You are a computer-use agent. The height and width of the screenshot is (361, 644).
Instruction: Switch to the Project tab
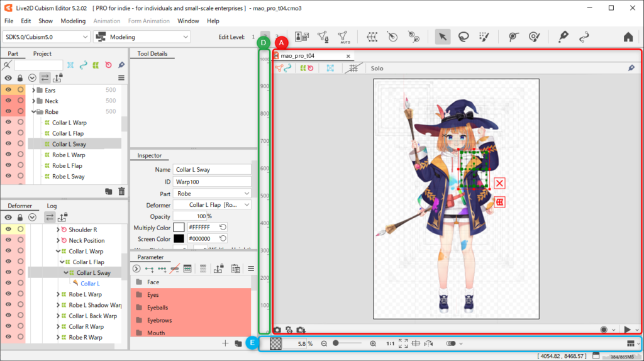[42, 53]
